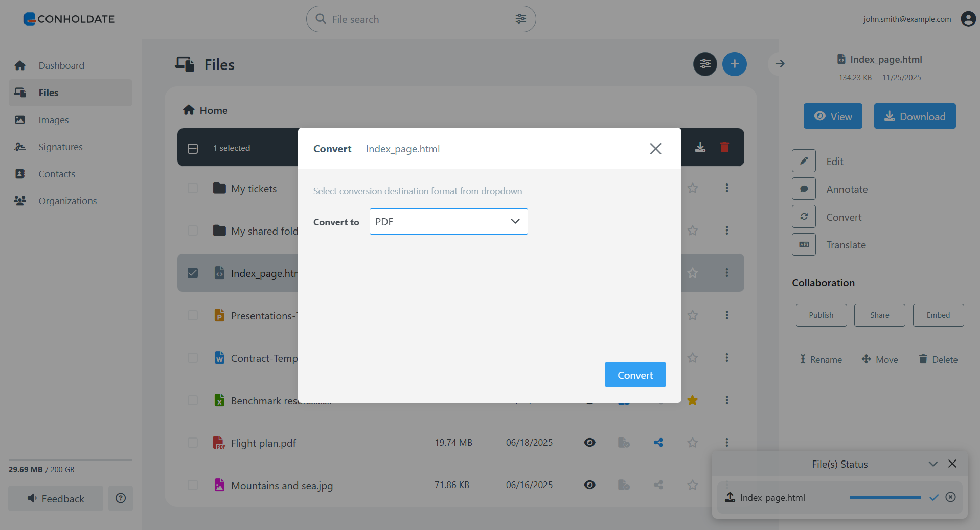Click the download icon in selection bar
Image resolution: width=980 pixels, height=530 pixels.
point(700,147)
